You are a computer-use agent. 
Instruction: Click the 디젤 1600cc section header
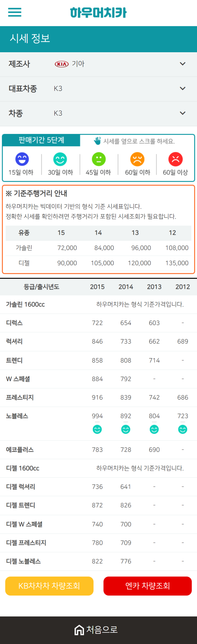click(23, 468)
